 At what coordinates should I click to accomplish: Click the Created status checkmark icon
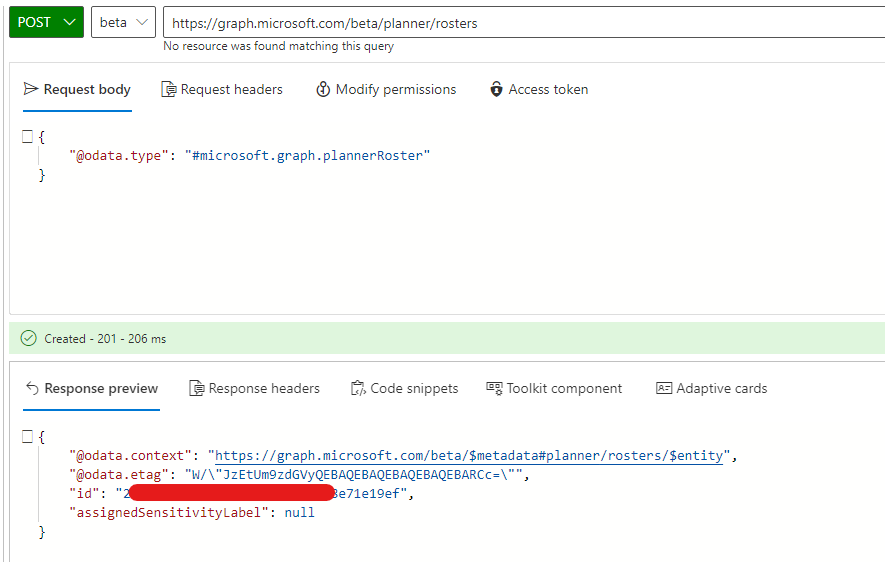click(x=28, y=339)
